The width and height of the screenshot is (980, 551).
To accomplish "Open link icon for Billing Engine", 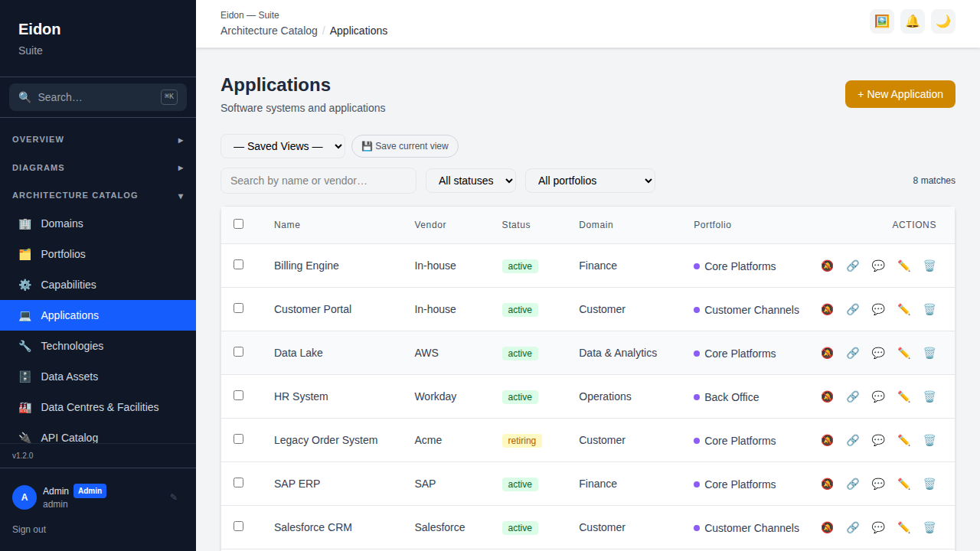I will click(x=853, y=266).
